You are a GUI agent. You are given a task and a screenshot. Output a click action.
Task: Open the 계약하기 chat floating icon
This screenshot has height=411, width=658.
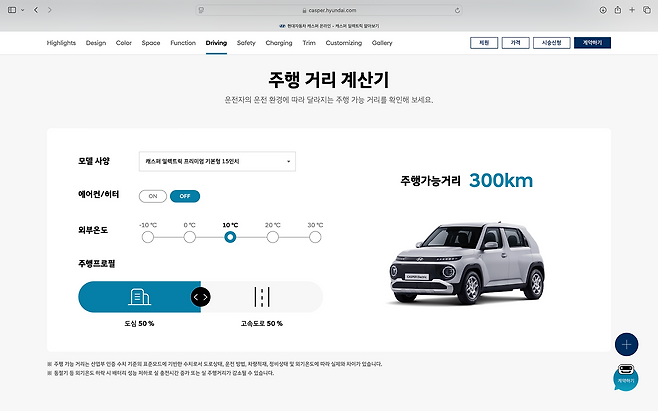coord(627,378)
